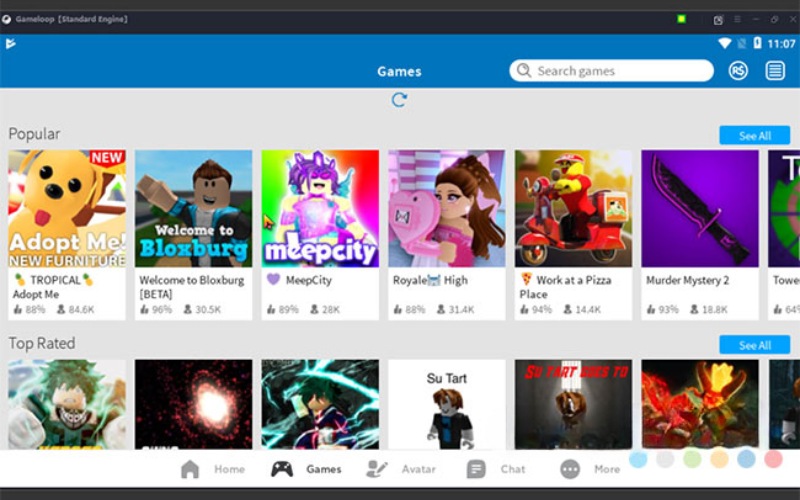Viewport: 800px width, 500px height.
Task: Click the 11:07 clock in status bar
Action: [x=781, y=44]
